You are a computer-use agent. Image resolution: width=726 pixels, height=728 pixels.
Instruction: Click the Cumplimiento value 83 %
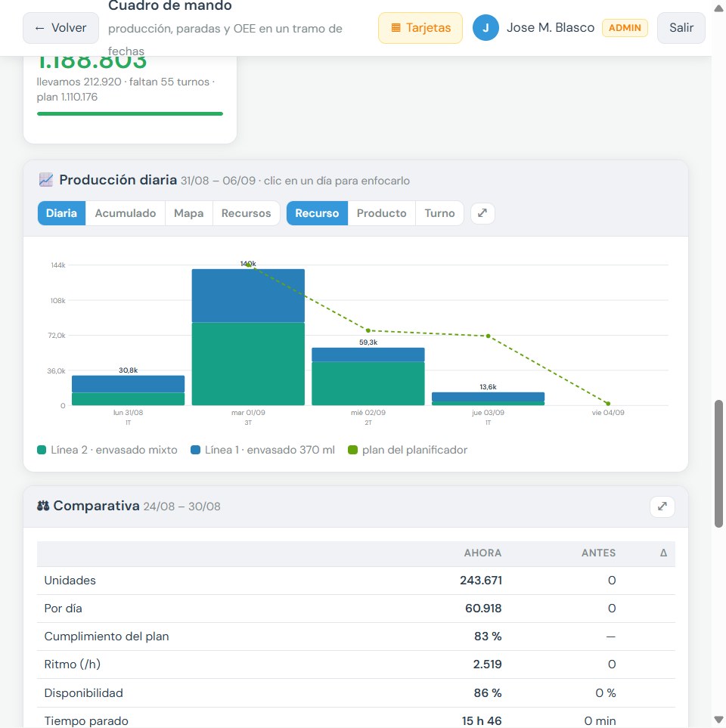click(x=488, y=637)
